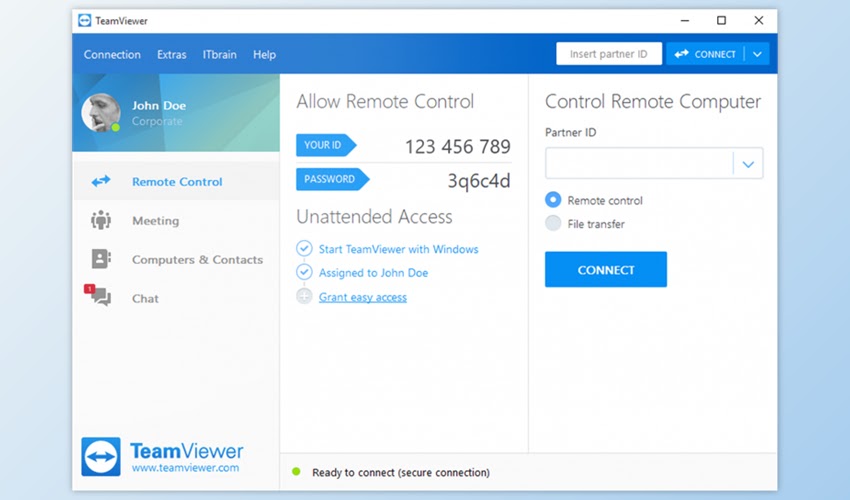Expand the Partner ID dropdown arrow
This screenshot has width=850, height=500.
[x=748, y=164]
